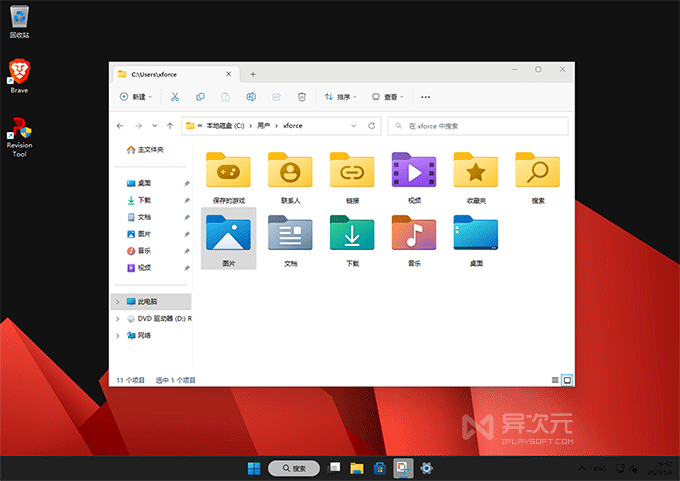
Task: Click the Copy icon in toolbar
Action: tap(200, 97)
